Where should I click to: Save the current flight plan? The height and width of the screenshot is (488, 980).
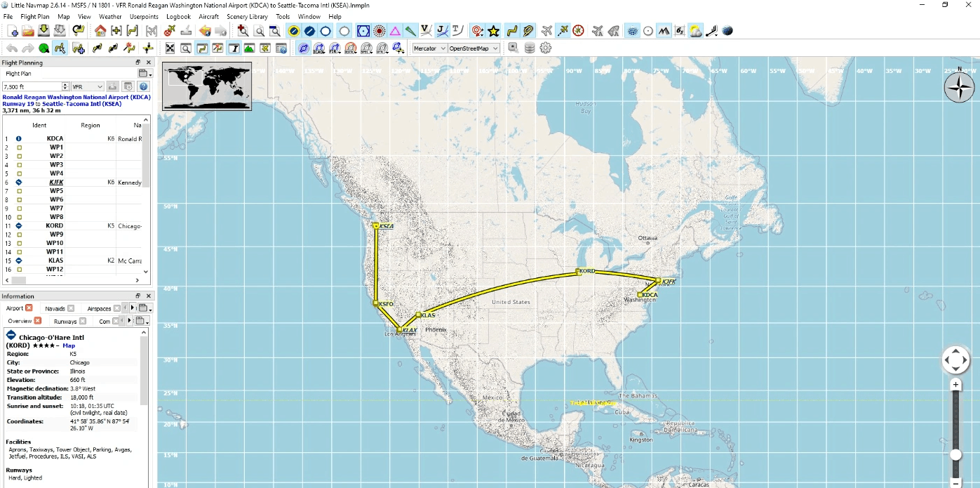click(43, 31)
